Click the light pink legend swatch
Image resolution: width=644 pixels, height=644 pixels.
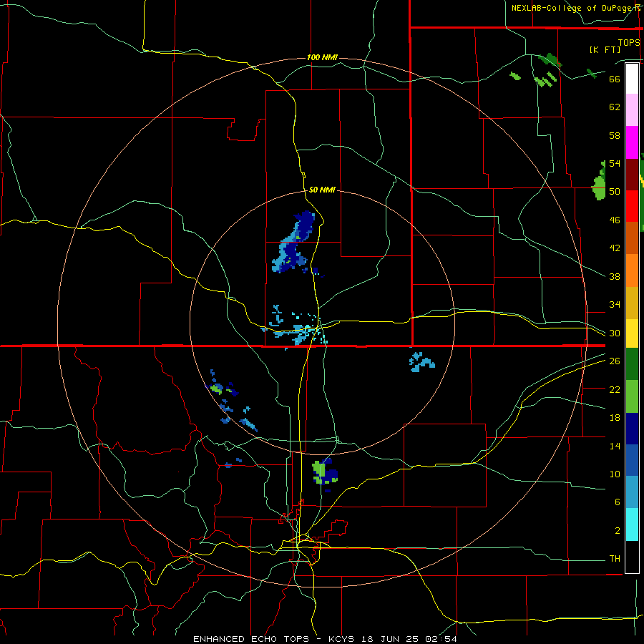tap(632, 110)
